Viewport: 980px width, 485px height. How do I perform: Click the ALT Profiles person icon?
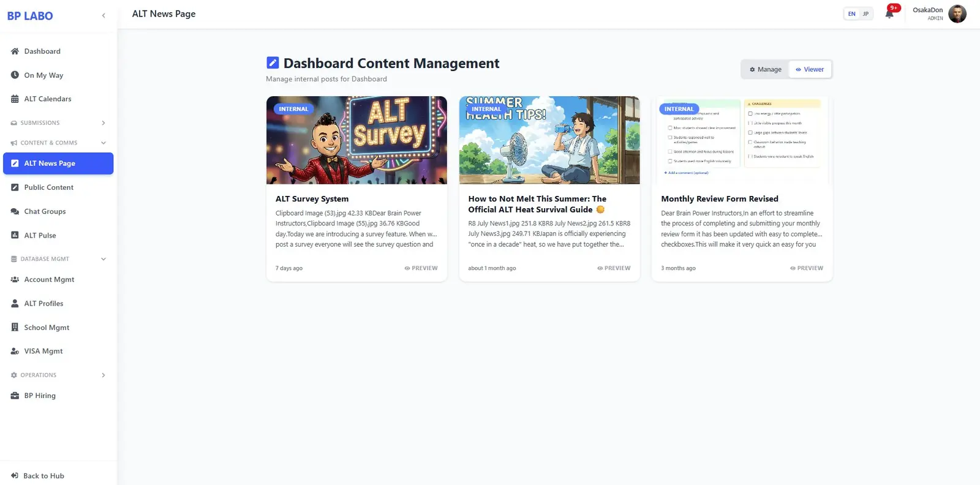tap(15, 303)
